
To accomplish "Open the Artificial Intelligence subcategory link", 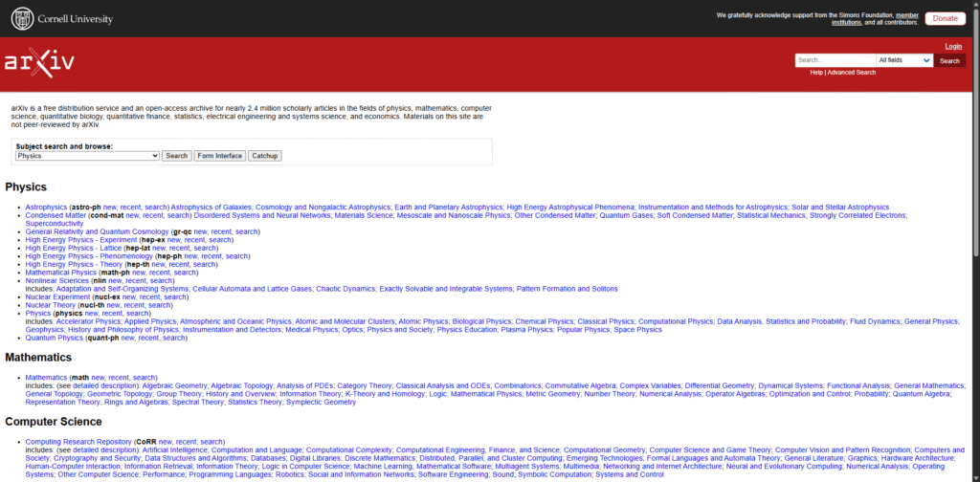I will pos(174,449).
